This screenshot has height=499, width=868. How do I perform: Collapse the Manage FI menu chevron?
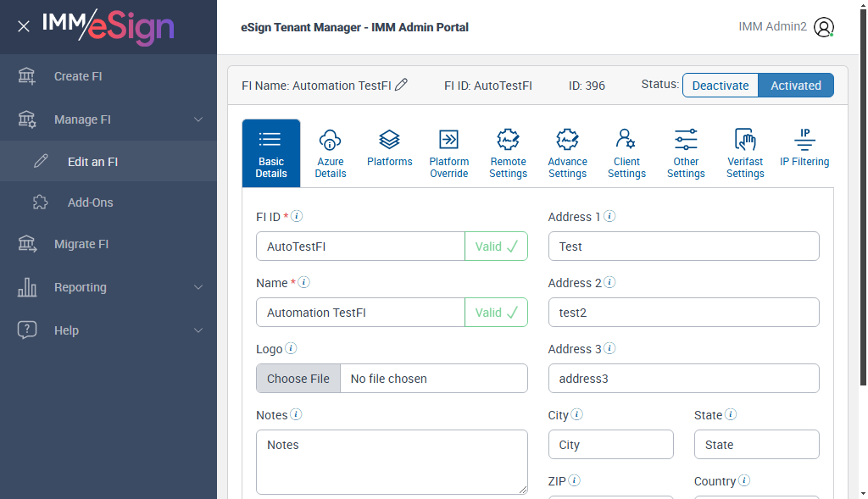[x=198, y=119]
